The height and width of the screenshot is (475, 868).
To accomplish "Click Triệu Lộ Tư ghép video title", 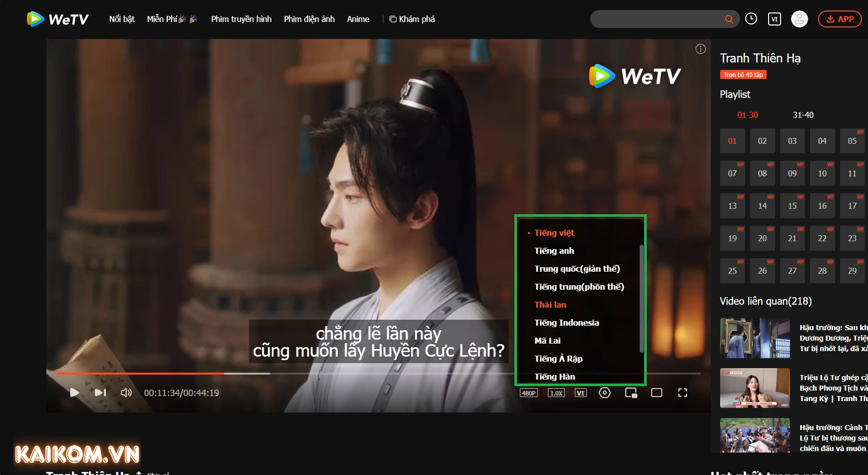I will coord(834,388).
